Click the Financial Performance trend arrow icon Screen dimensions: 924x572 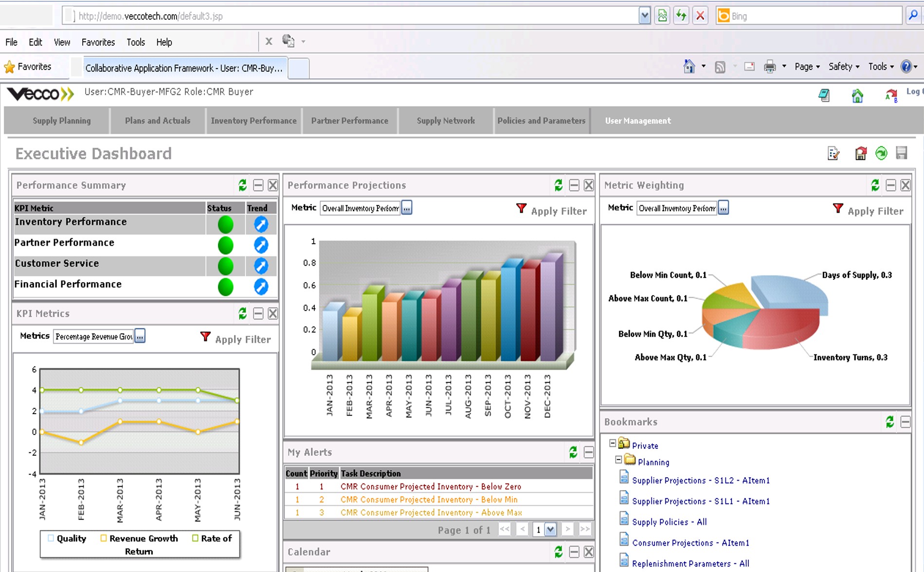[x=261, y=287]
